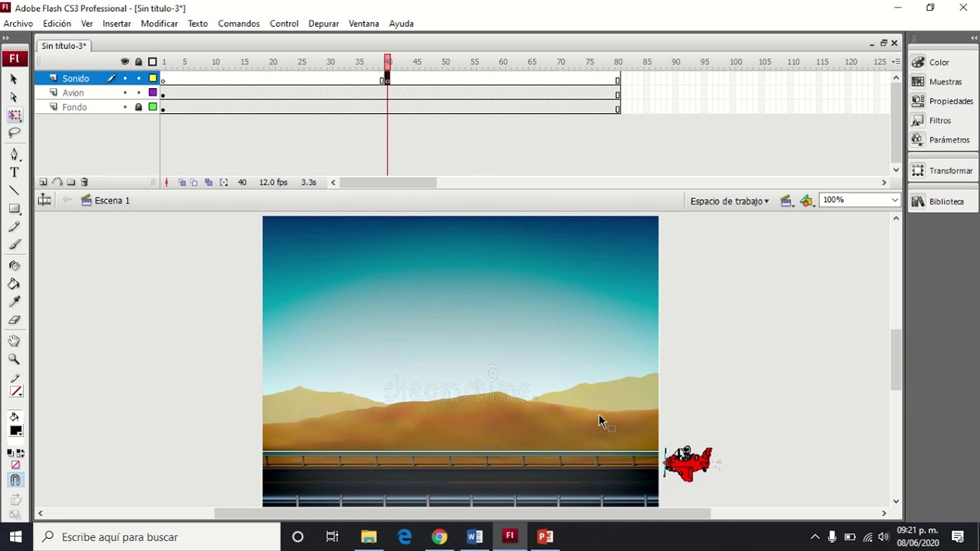Select the Zoom magnifier tool

14,359
